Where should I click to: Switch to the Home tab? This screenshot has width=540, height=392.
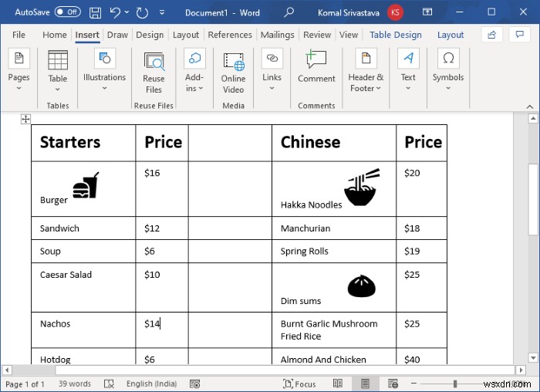click(x=55, y=35)
